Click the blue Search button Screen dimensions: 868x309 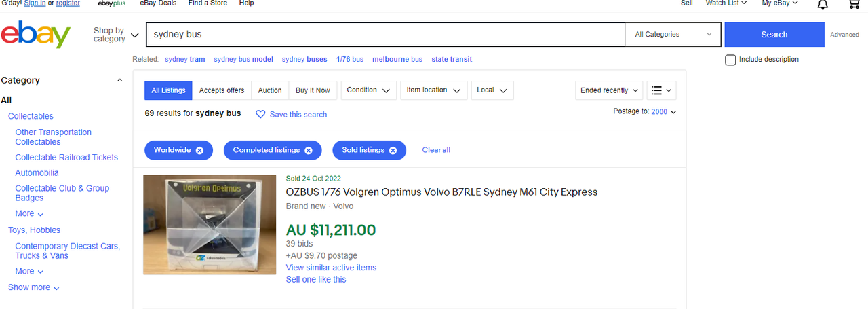click(x=774, y=35)
